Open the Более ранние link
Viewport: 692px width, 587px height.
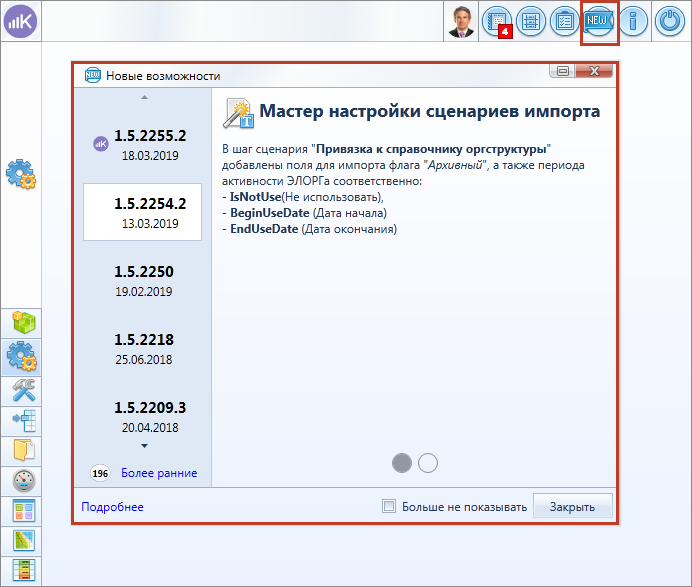[159, 473]
